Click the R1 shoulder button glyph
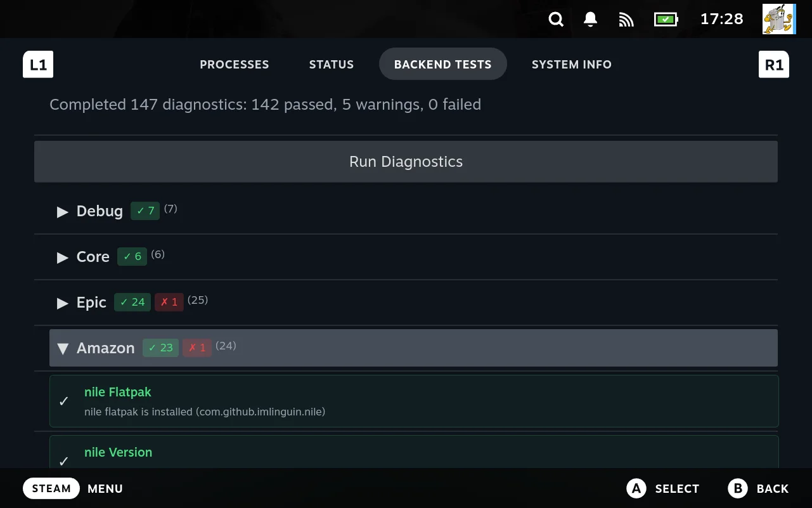The image size is (812, 508). [774, 65]
